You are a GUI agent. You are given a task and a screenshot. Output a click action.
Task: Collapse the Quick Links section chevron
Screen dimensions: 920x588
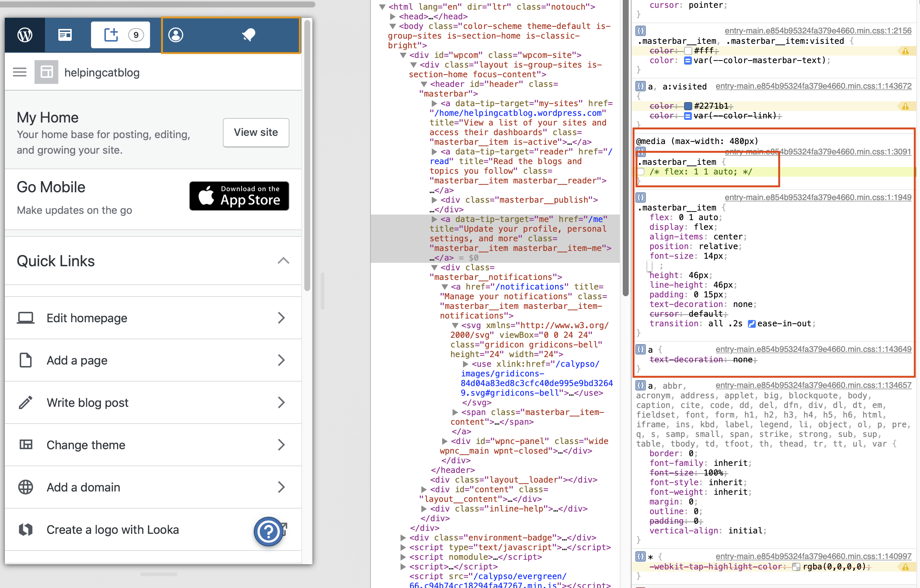click(283, 261)
